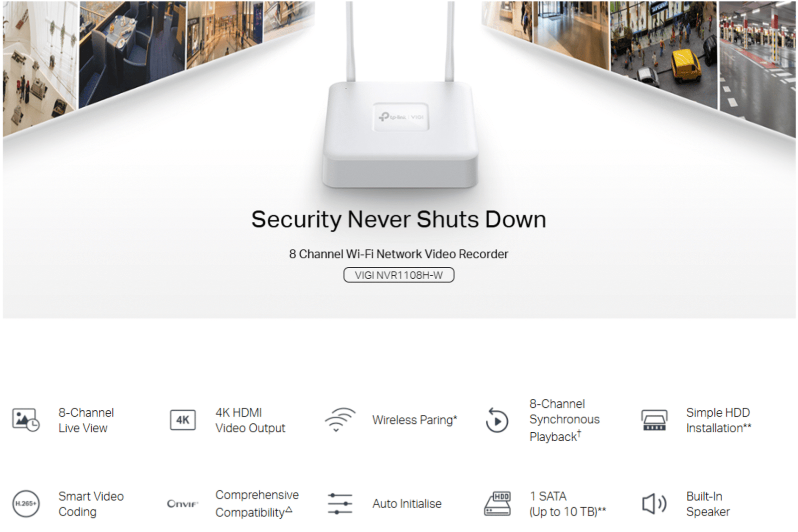Open the parking garage scene thumbnail
Screen dimensions: 798x532
tap(757, 65)
